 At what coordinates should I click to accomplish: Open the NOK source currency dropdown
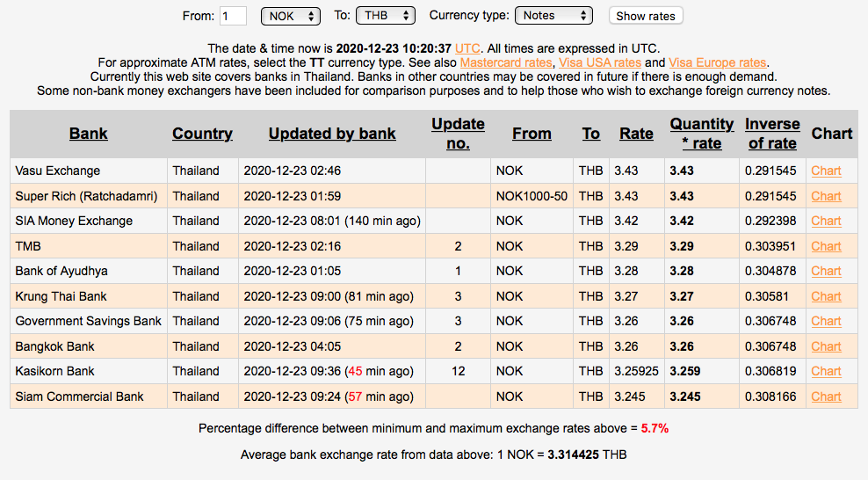(291, 16)
